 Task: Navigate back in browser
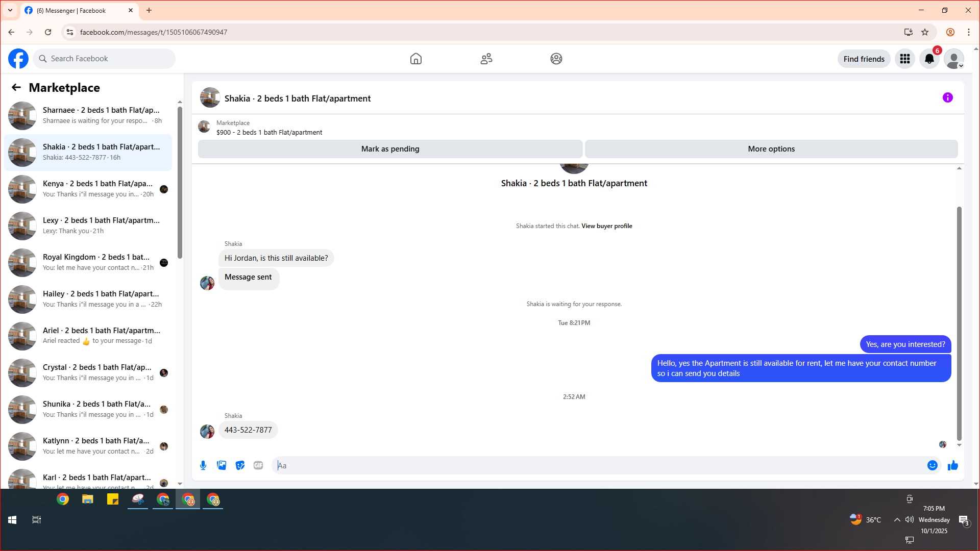coord(11,32)
